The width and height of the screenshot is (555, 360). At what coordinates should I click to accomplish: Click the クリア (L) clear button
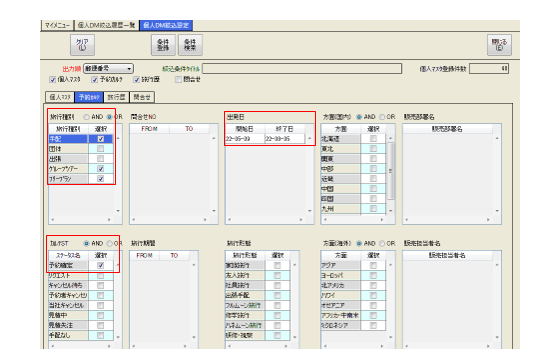82,45
